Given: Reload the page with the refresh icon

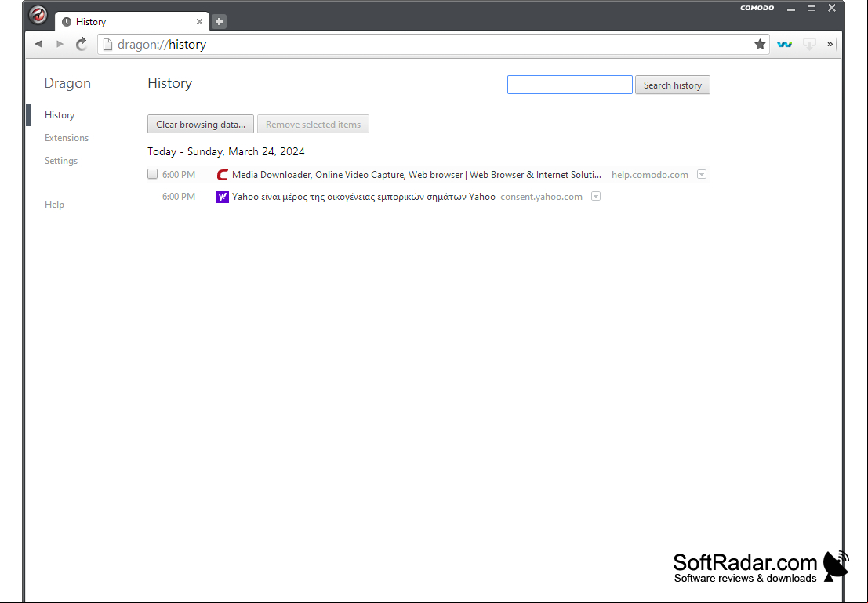Looking at the screenshot, I should pos(82,44).
